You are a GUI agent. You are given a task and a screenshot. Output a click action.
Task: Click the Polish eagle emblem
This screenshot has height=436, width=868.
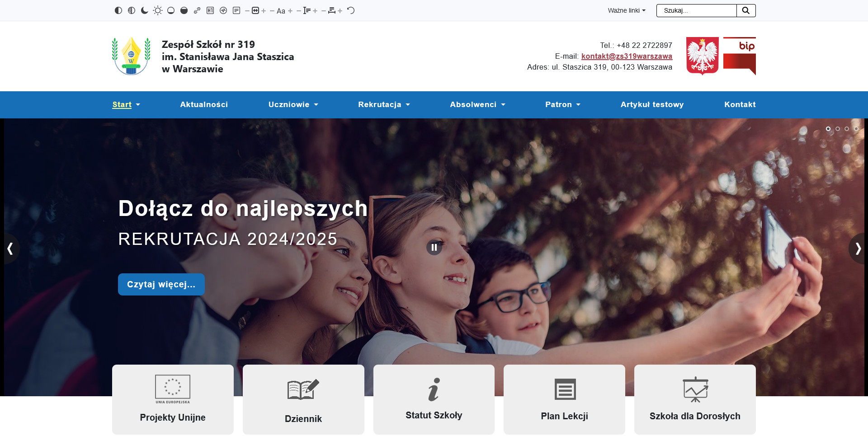(x=702, y=56)
